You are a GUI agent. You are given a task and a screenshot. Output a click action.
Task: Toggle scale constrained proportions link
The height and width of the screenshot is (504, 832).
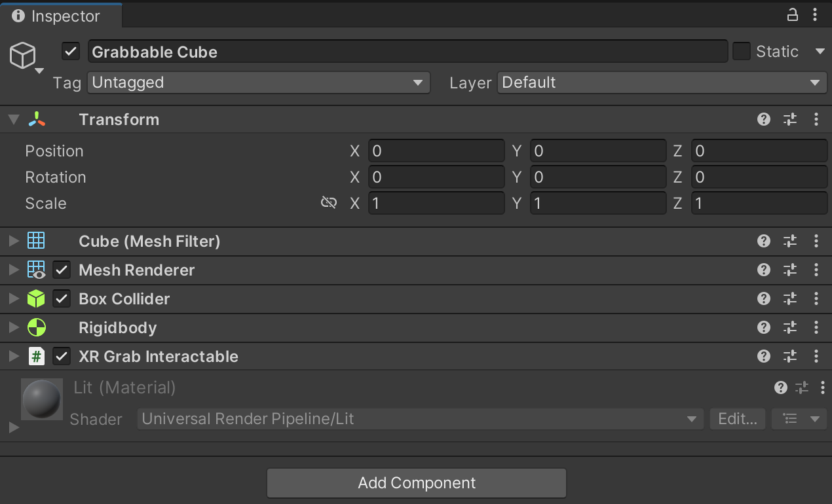coord(329,202)
